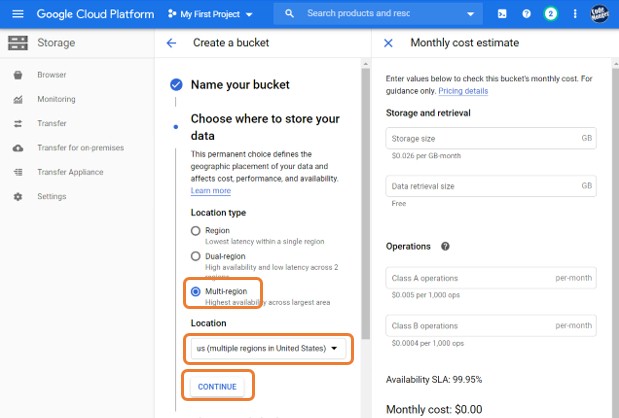Expand the search bar dropdown arrow
The width and height of the screenshot is (619, 418).
pos(470,14)
